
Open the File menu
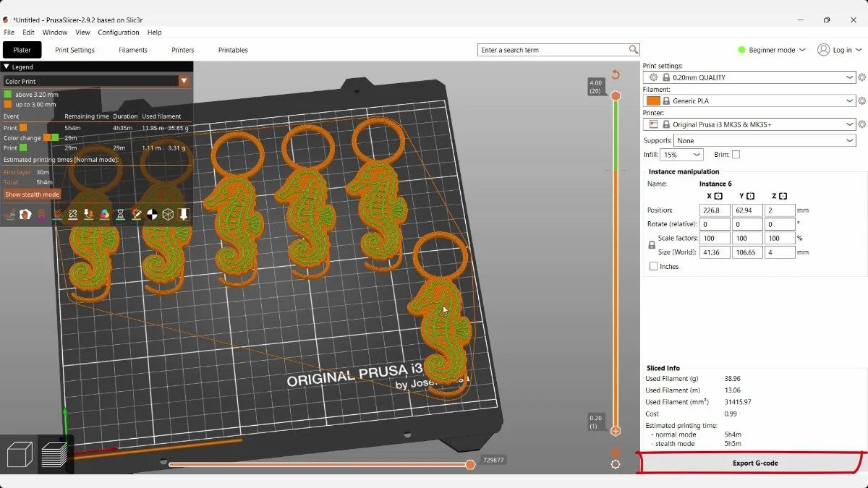(9, 33)
